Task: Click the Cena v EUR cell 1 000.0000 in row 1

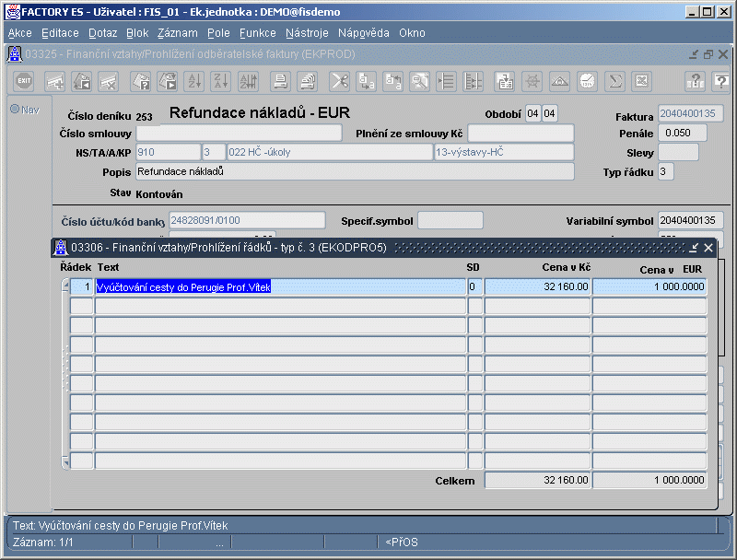Action: (649, 286)
